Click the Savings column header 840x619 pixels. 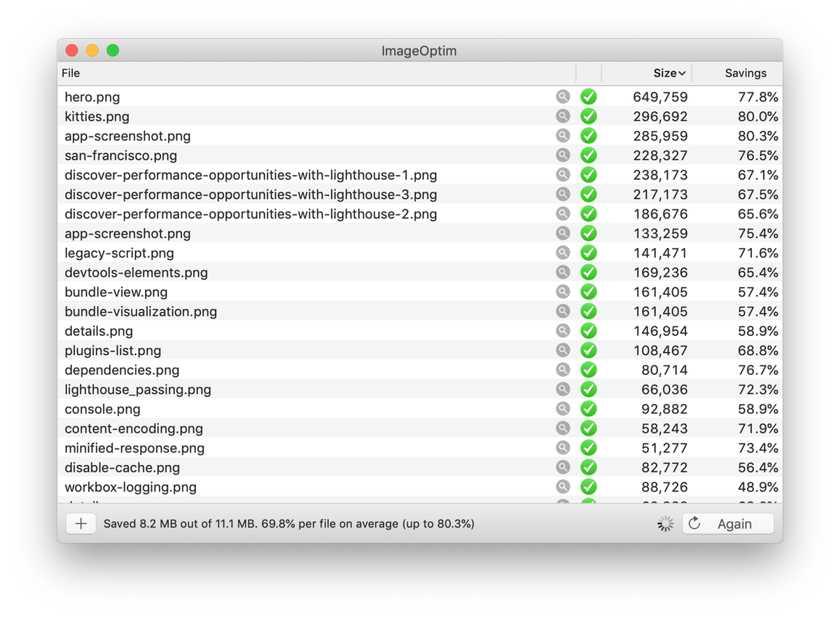pos(745,73)
